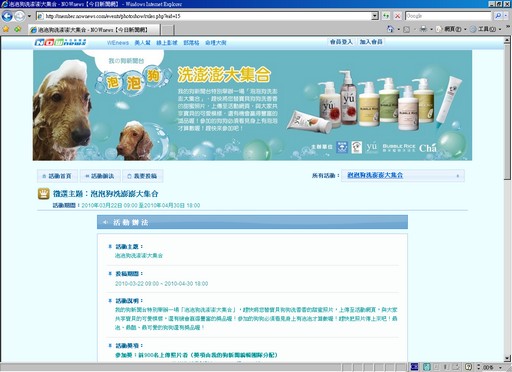Viewport: 512px width, 372px height.
Task: Open the 所有活動 event dropdown
Action: (x=403, y=176)
